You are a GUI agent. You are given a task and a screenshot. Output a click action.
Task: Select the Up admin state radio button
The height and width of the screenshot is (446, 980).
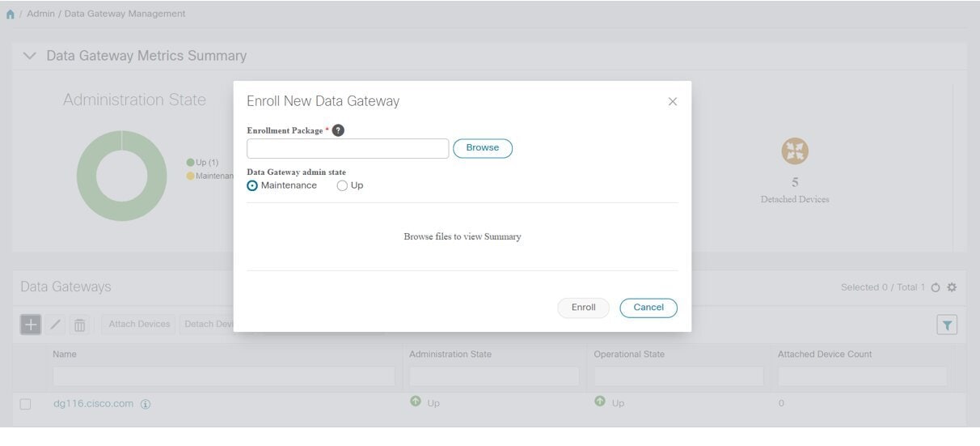[x=342, y=185]
